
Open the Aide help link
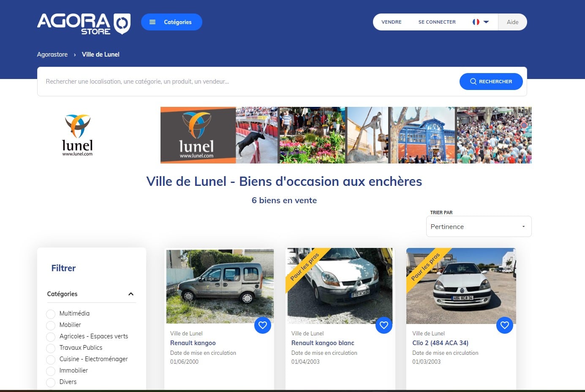coord(512,22)
